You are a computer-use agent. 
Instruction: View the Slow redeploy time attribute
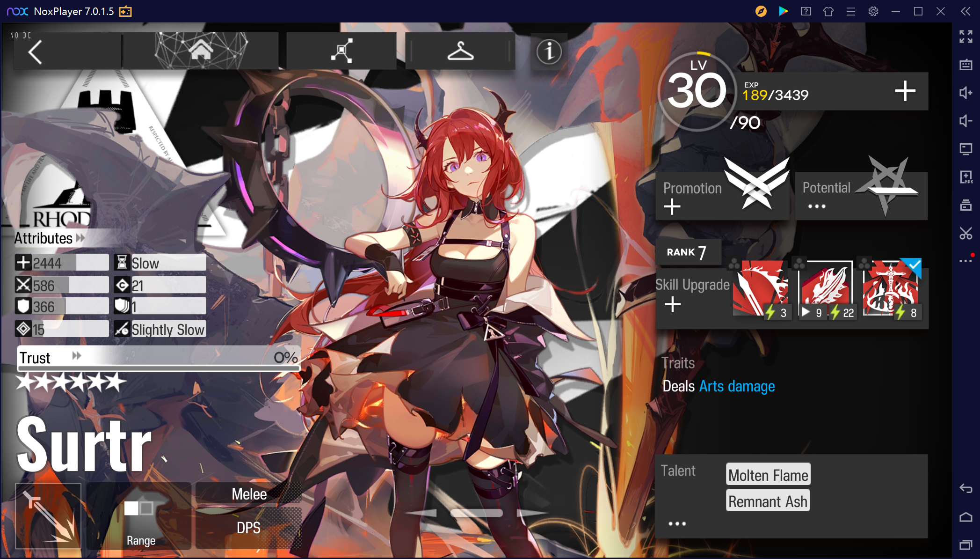click(x=160, y=263)
